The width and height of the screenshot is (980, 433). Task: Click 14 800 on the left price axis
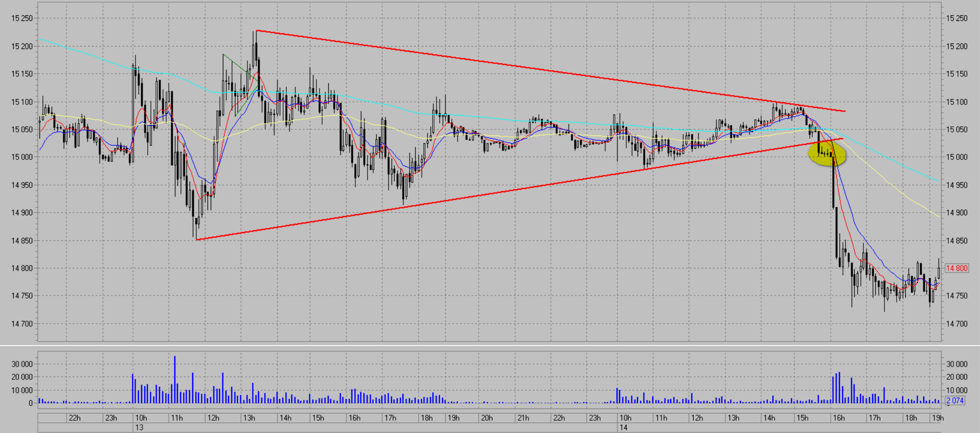pos(22,268)
